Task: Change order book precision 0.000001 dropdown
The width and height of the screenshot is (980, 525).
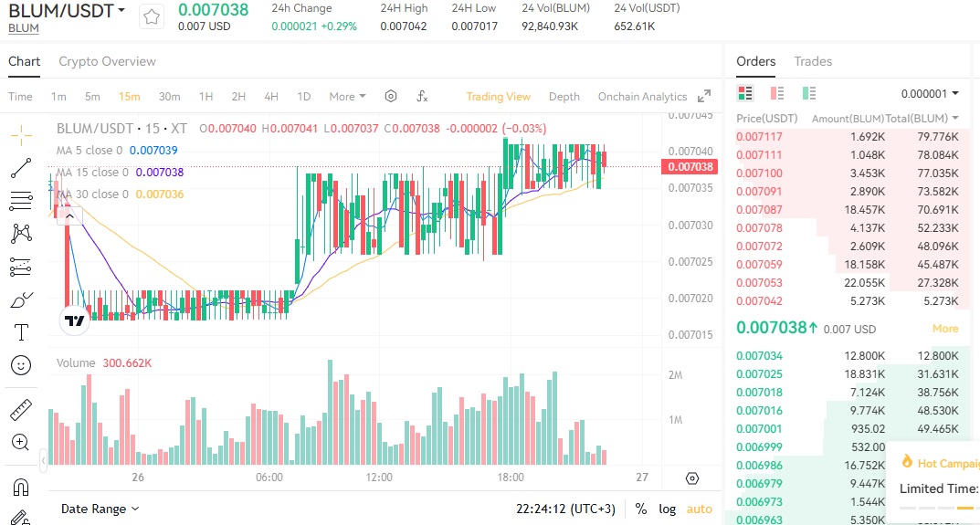Action: coord(930,94)
